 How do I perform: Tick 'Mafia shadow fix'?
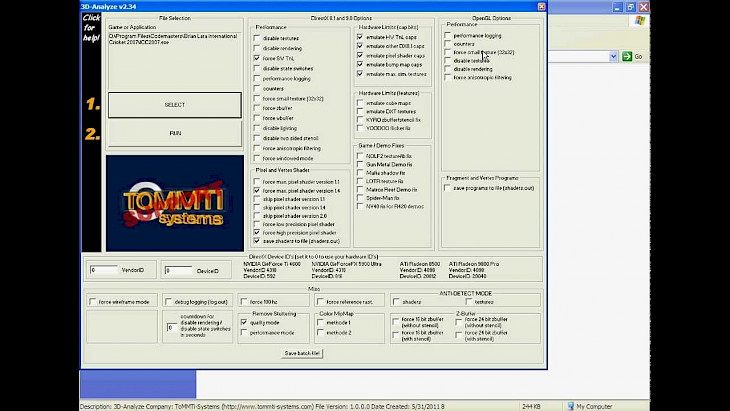tap(360, 173)
